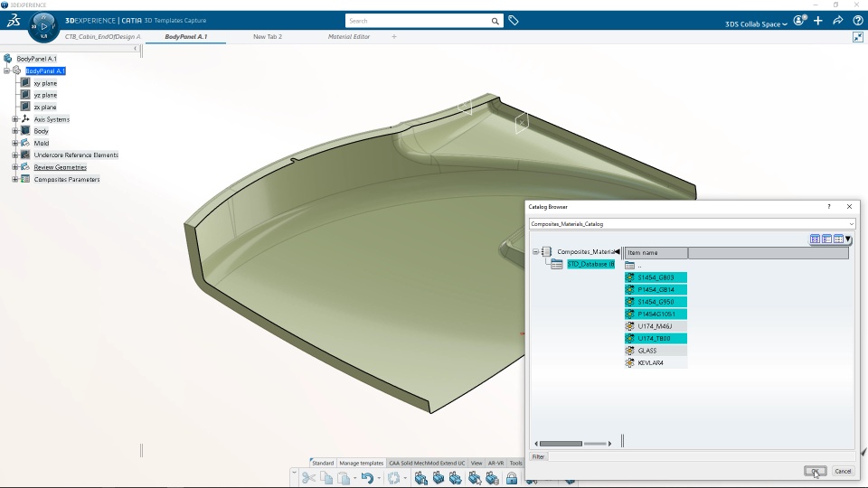This screenshot has width=868, height=488.
Task: Open the tag icon beside search box
Action: pos(514,21)
